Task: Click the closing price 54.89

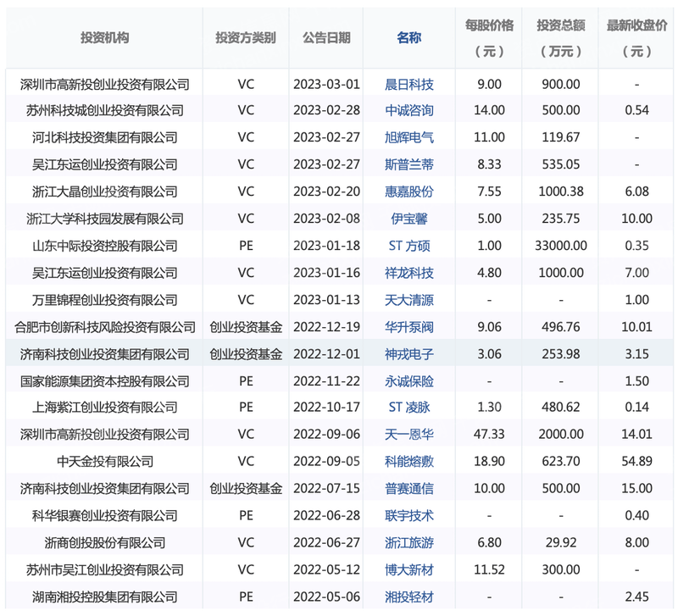Action: click(637, 461)
